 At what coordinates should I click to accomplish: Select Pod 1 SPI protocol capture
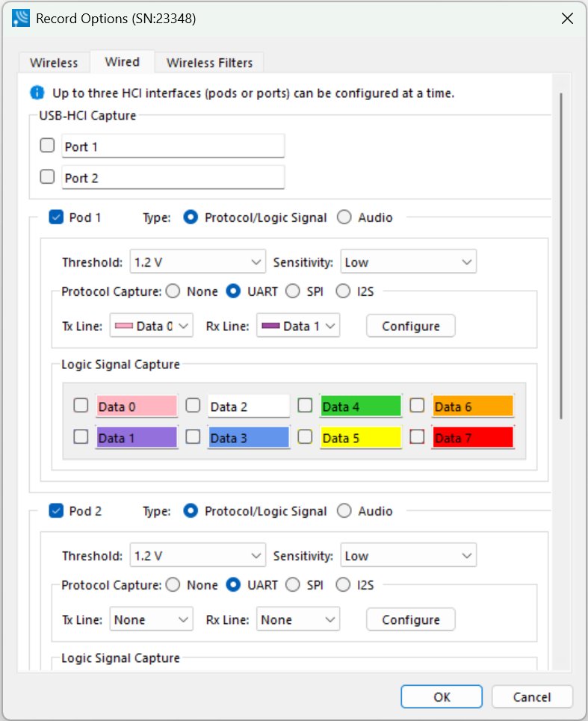click(x=293, y=291)
